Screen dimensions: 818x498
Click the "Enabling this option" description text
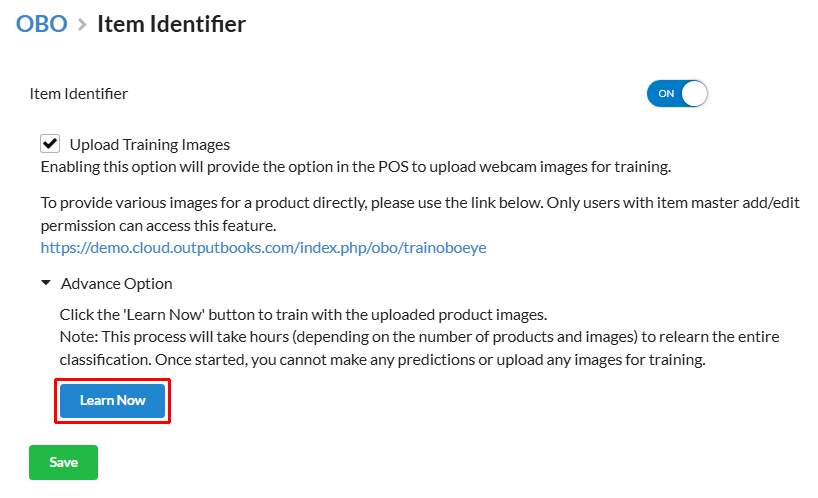(356, 167)
